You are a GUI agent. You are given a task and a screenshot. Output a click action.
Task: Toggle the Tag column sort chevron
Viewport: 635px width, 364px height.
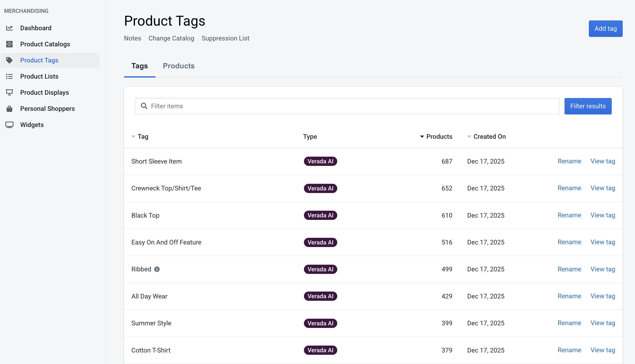(x=133, y=136)
